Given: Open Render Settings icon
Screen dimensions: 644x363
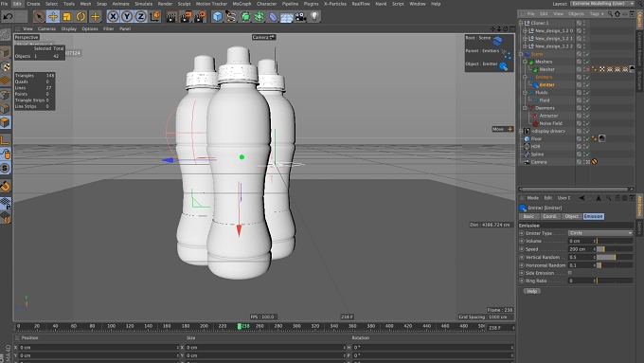Looking at the screenshot, I should tap(200, 17).
